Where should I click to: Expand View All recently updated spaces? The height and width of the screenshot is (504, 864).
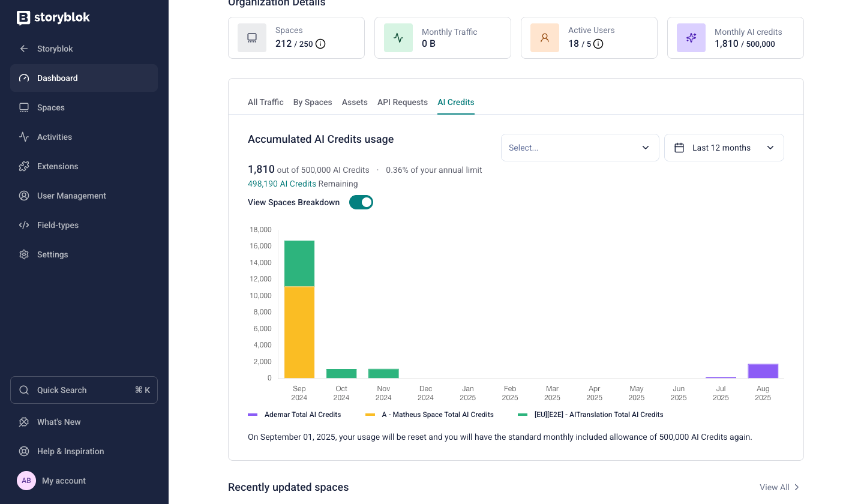(779, 487)
